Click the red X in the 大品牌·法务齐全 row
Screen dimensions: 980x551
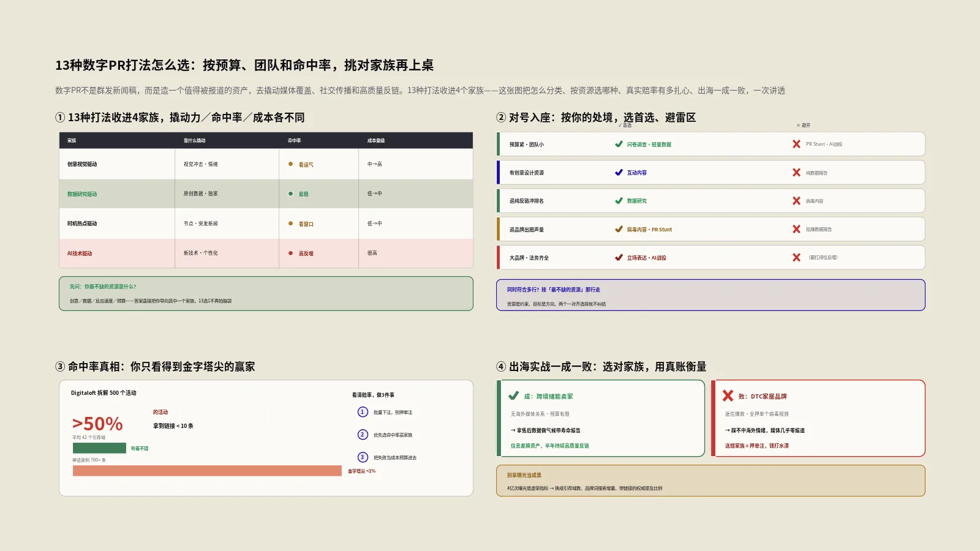796,258
